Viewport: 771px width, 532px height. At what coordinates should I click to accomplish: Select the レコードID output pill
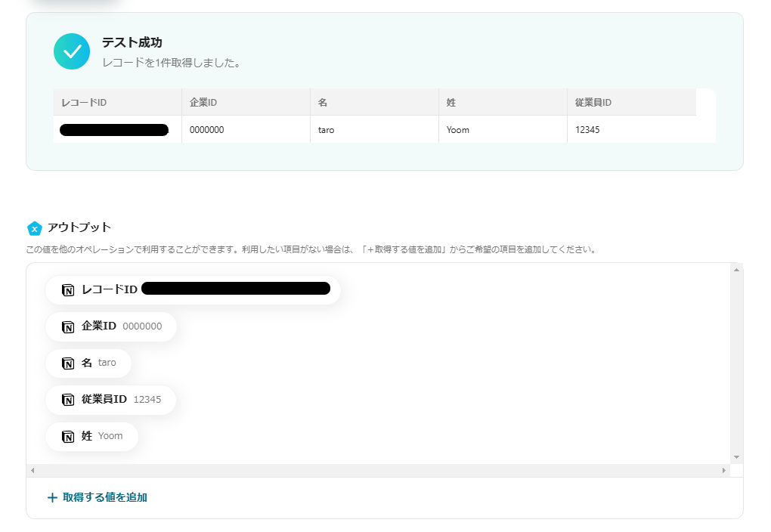tap(193, 289)
